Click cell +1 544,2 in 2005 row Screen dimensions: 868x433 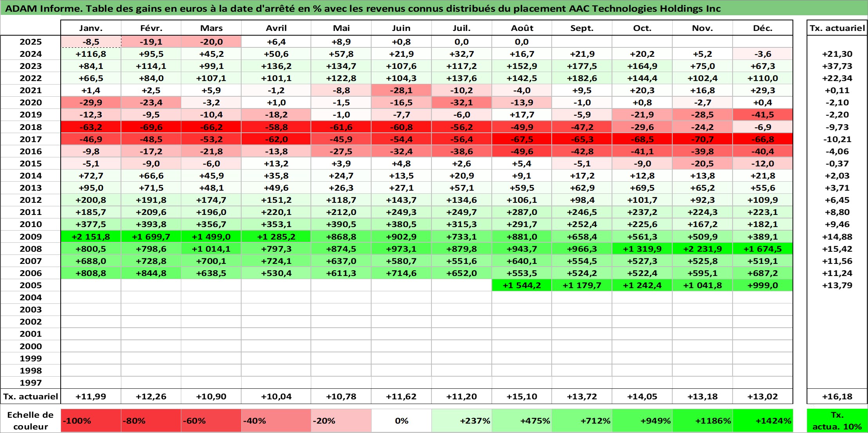(x=522, y=285)
